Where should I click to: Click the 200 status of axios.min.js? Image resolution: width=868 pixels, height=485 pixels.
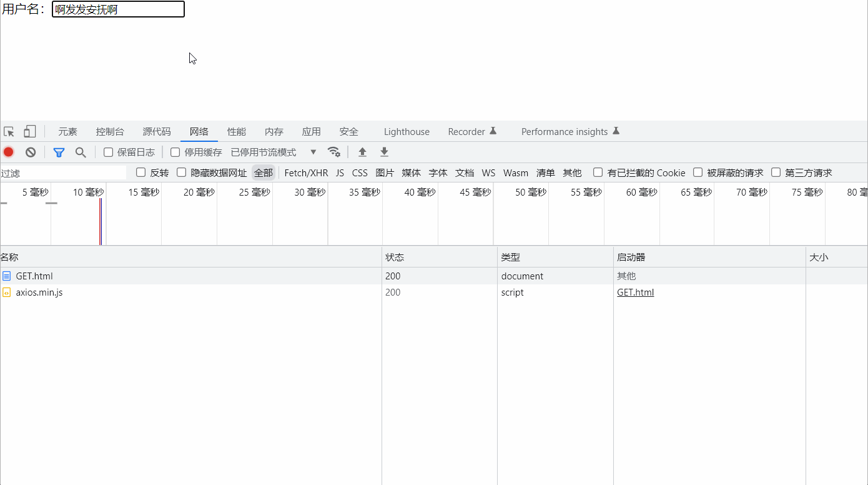click(393, 292)
